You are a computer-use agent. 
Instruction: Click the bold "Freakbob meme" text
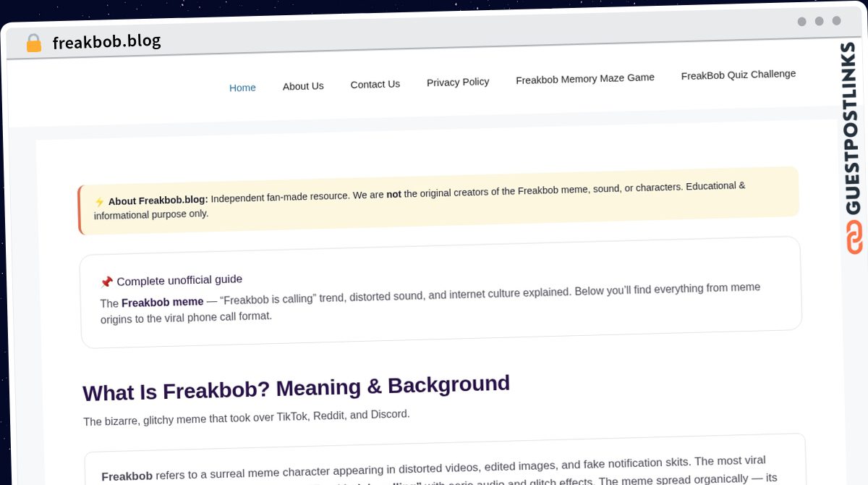163,302
